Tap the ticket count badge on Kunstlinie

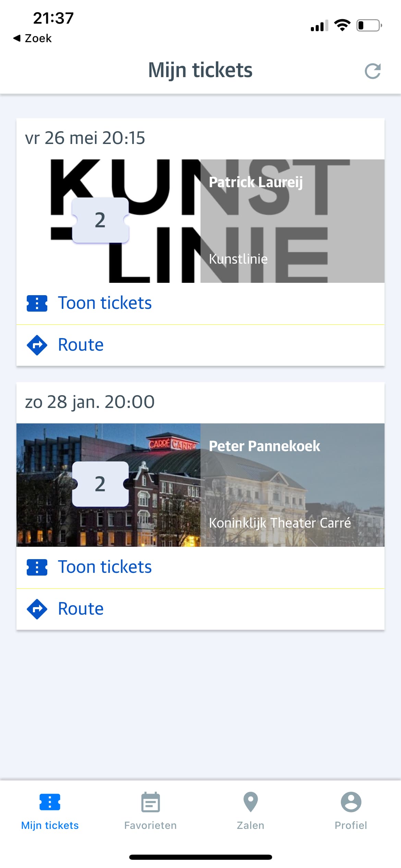click(100, 220)
